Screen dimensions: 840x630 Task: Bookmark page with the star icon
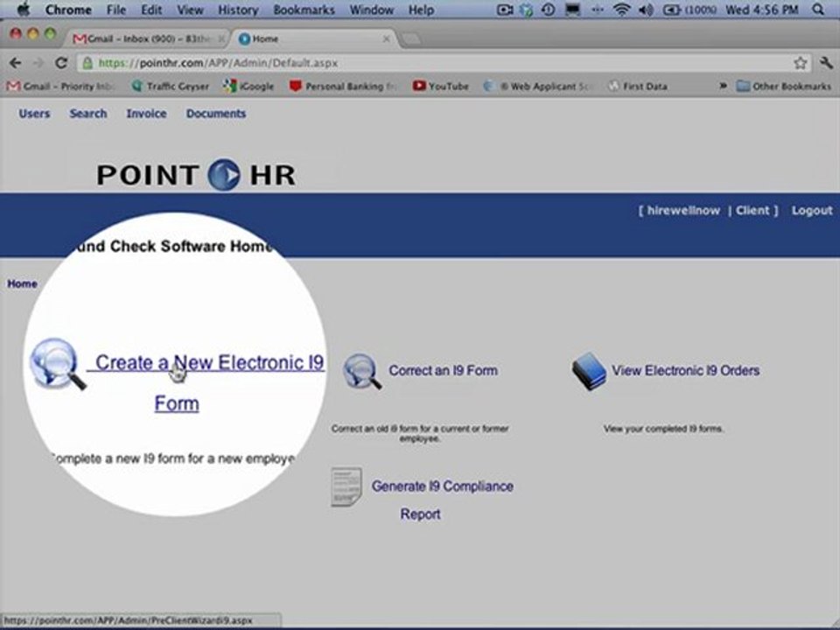click(x=800, y=63)
